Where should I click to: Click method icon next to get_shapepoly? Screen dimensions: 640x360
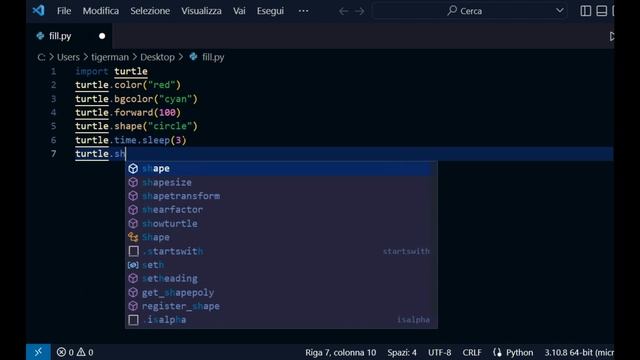[x=133, y=292]
